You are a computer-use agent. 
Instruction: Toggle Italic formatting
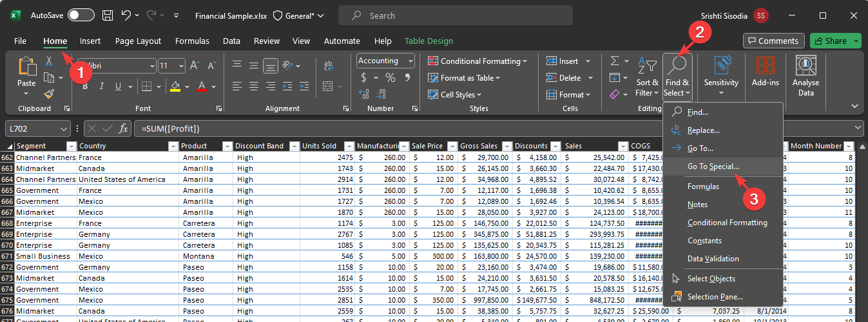pos(101,86)
